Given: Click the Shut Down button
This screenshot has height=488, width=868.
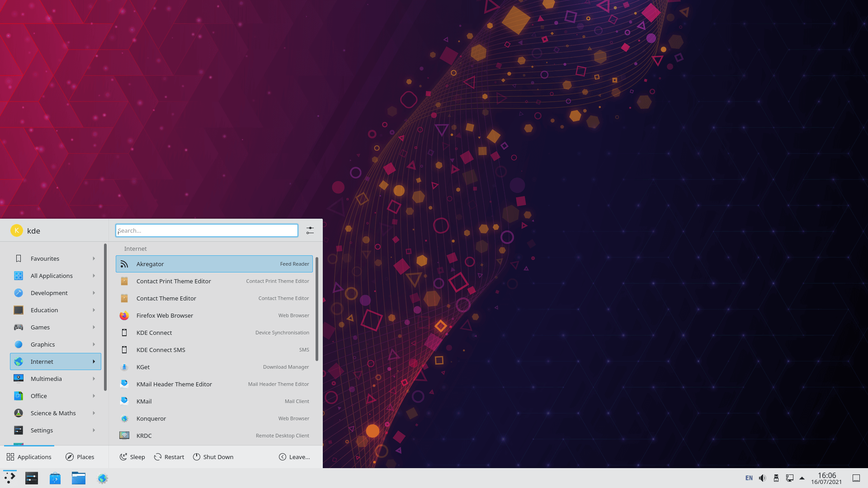Looking at the screenshot, I should pyautogui.click(x=213, y=457).
